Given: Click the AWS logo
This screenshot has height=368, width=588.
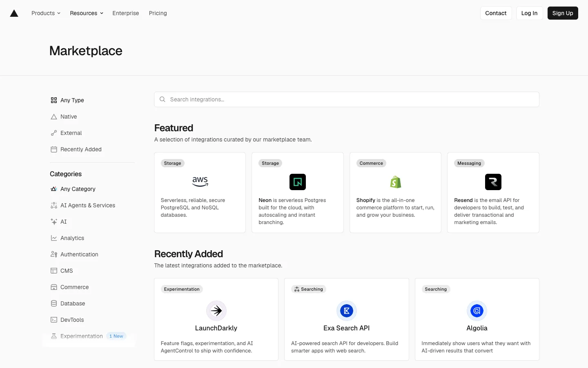Looking at the screenshot, I should (200, 182).
